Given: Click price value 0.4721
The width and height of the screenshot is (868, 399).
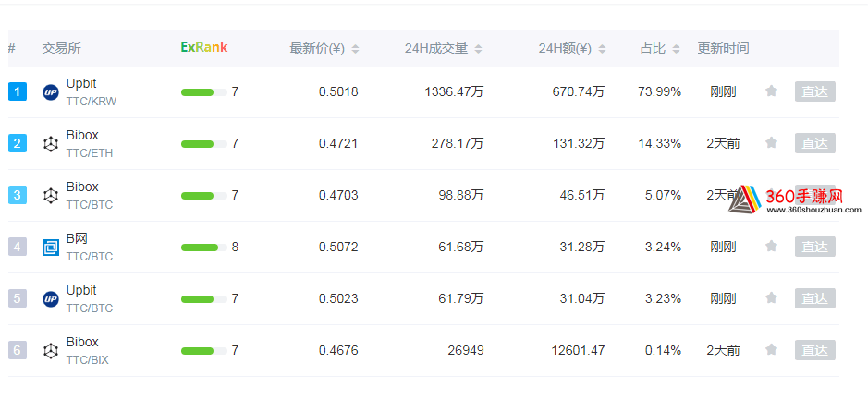Looking at the screenshot, I should [338, 144].
